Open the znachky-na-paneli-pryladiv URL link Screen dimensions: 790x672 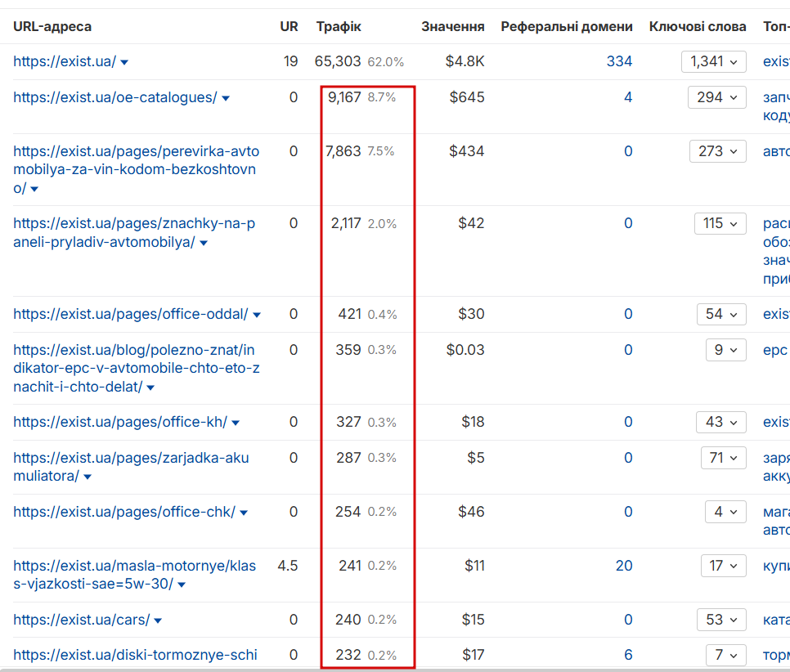(134, 232)
